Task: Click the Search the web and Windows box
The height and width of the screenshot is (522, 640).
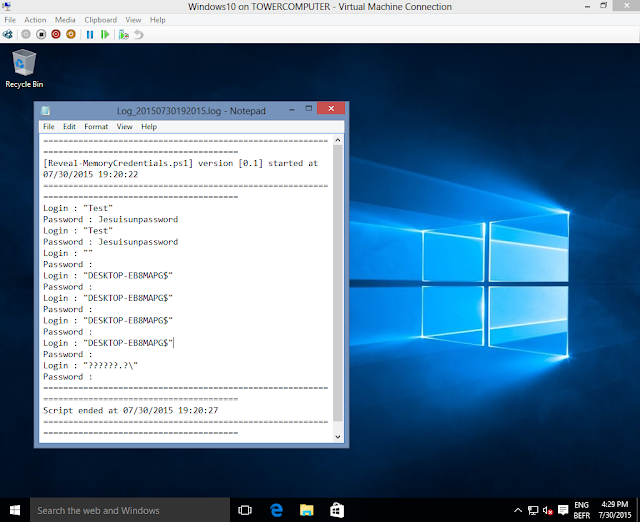Action: (x=130, y=510)
